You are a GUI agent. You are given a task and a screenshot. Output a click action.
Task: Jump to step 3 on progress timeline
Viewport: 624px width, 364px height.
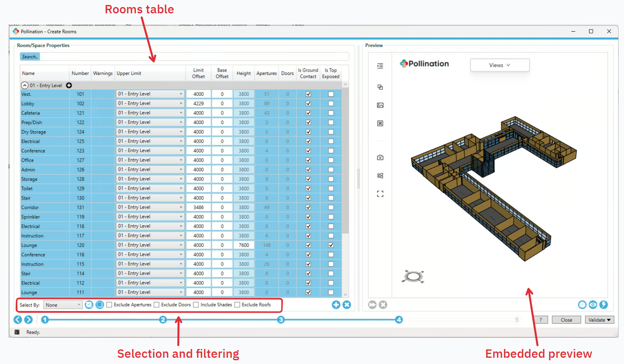click(x=281, y=319)
